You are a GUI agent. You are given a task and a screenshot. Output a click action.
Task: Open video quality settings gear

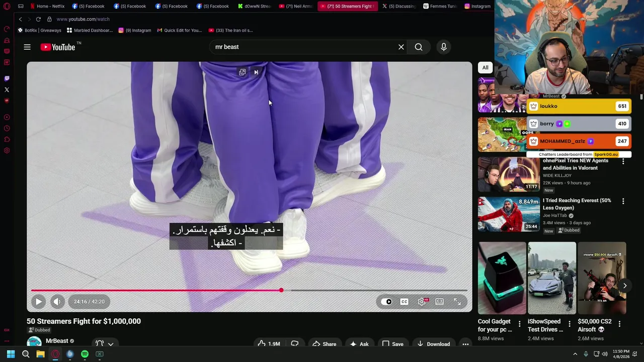pos(422,302)
